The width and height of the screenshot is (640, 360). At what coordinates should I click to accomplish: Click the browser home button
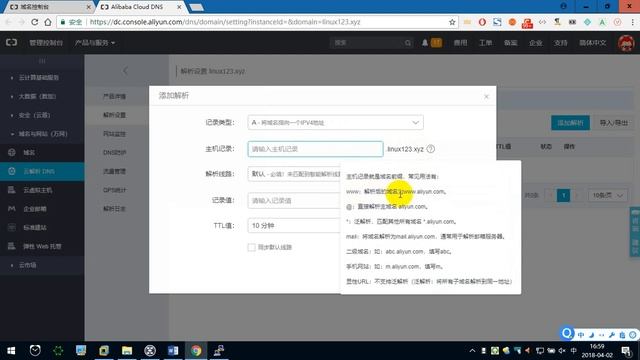coord(48,22)
